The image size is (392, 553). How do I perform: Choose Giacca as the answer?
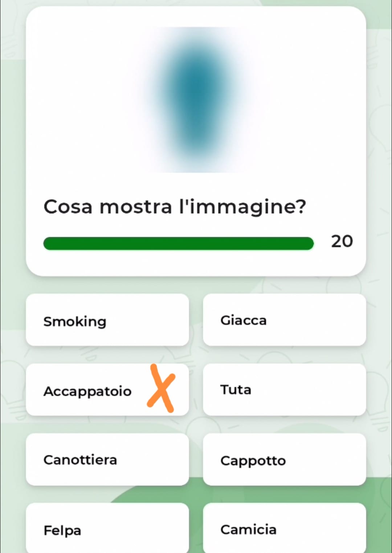pos(284,320)
